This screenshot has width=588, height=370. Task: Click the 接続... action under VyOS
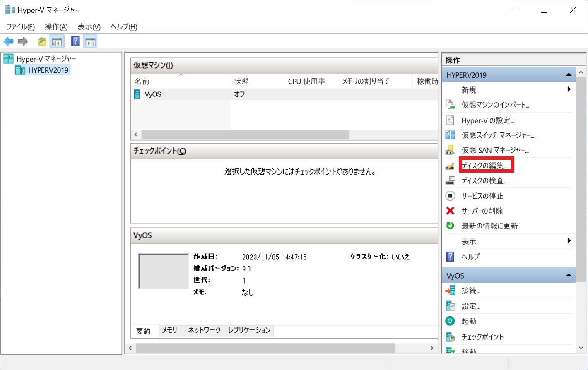point(471,291)
